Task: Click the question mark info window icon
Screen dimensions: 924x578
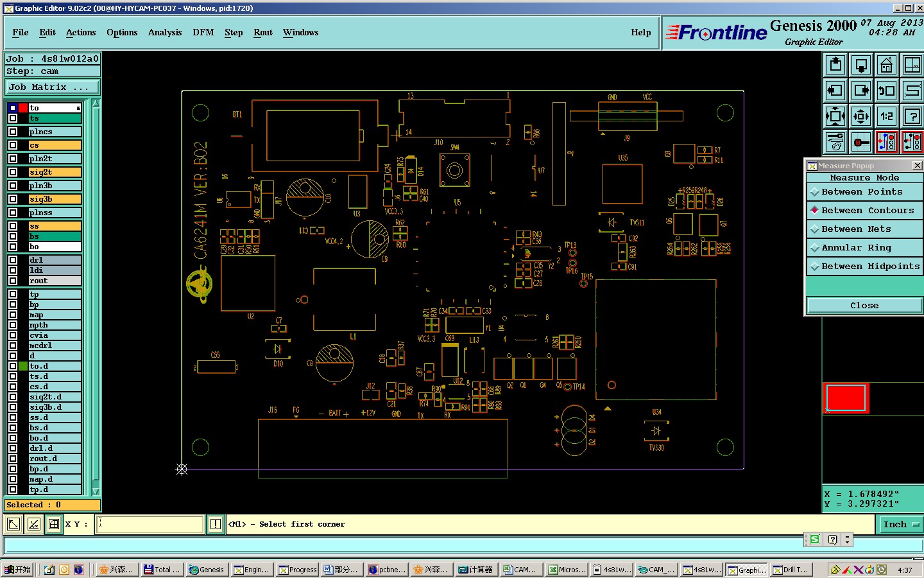Action: click(x=912, y=116)
